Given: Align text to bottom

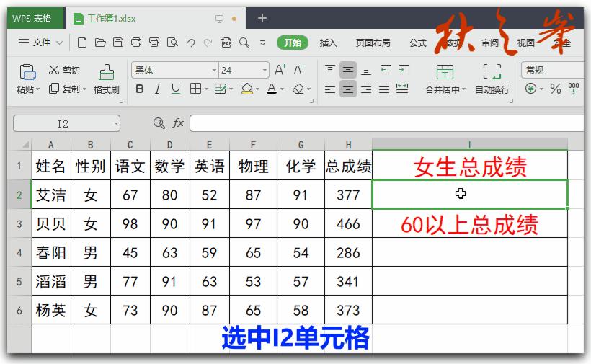Looking at the screenshot, I should (x=366, y=70).
